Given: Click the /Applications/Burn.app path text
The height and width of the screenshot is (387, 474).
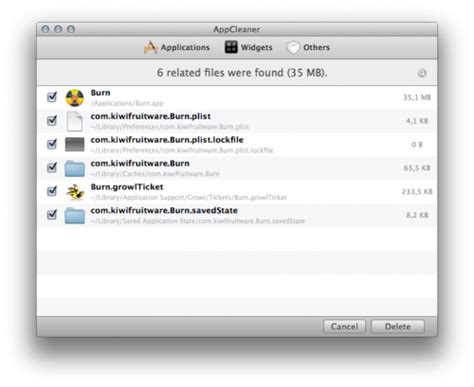Looking at the screenshot, I should tap(127, 103).
